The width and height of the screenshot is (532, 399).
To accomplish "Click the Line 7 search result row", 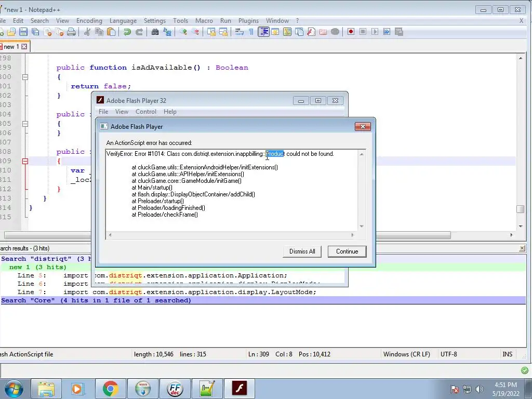I will (263, 292).
